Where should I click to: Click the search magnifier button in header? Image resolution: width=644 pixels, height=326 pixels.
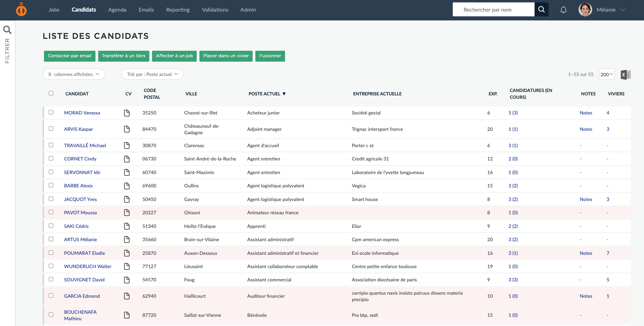[541, 10]
